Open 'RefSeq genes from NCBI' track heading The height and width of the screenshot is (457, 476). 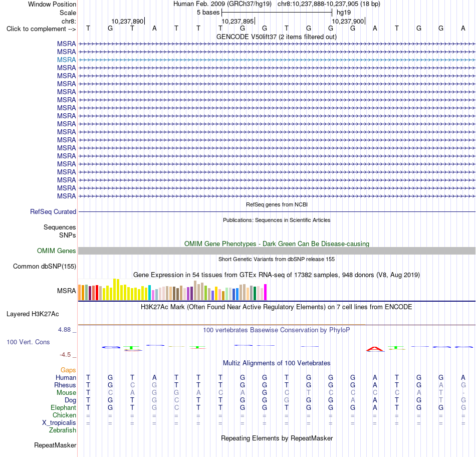coord(277,204)
